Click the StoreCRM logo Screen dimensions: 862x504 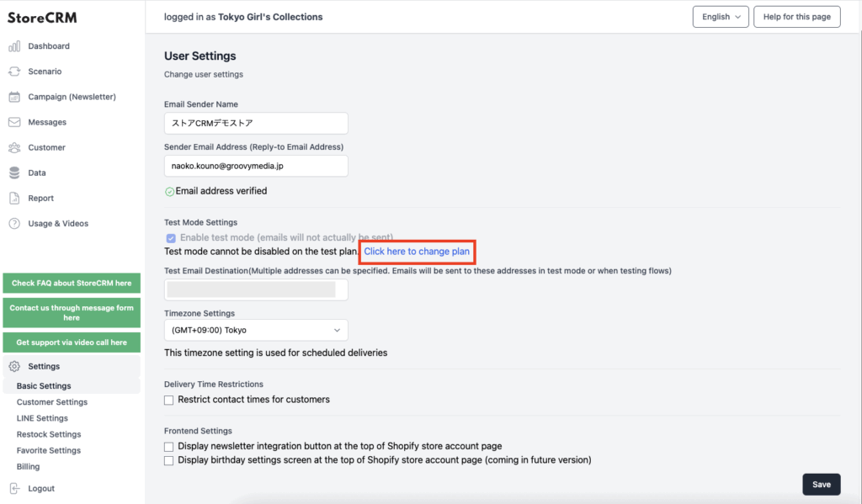(42, 18)
